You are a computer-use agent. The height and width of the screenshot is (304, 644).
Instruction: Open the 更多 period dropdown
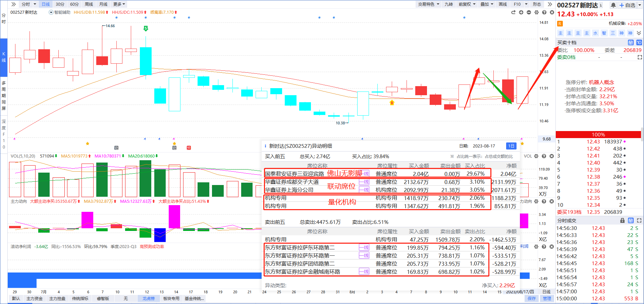point(119,4)
